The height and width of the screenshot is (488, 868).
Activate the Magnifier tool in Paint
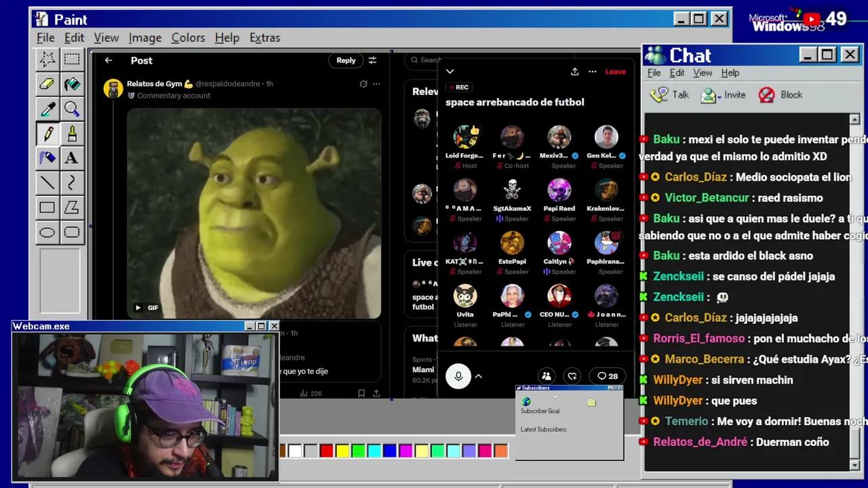pos(72,108)
